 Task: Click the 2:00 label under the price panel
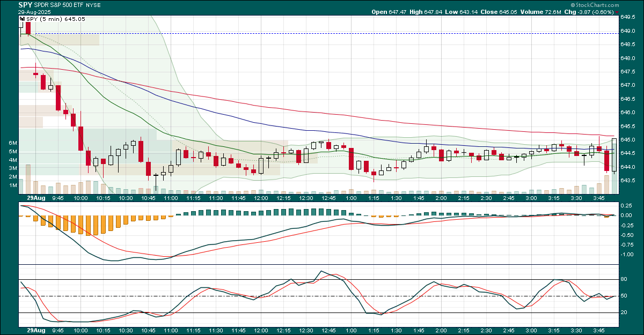tap(441, 198)
